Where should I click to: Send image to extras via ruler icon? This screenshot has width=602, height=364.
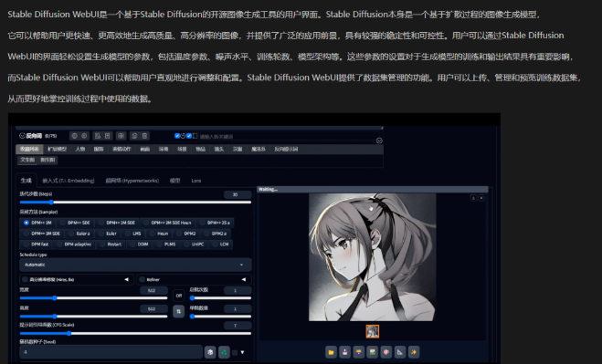click(400, 352)
